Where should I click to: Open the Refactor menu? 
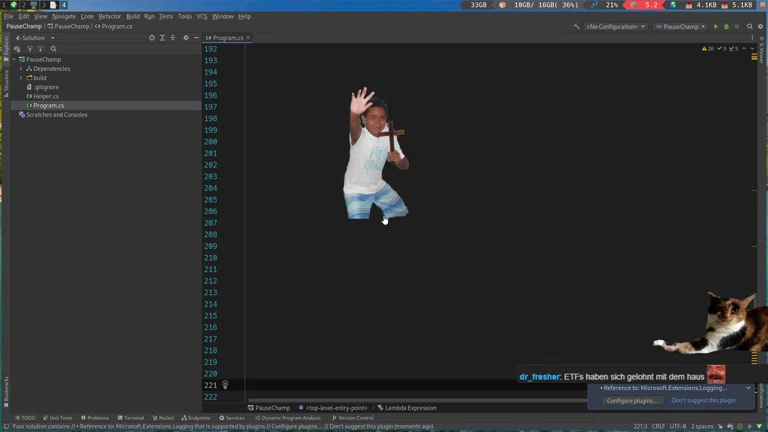point(109,16)
